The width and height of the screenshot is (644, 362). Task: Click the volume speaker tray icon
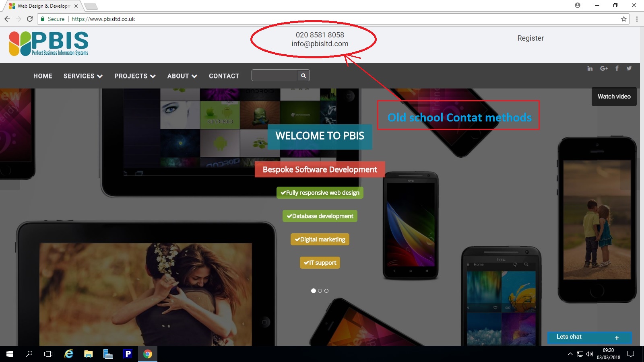point(590,354)
